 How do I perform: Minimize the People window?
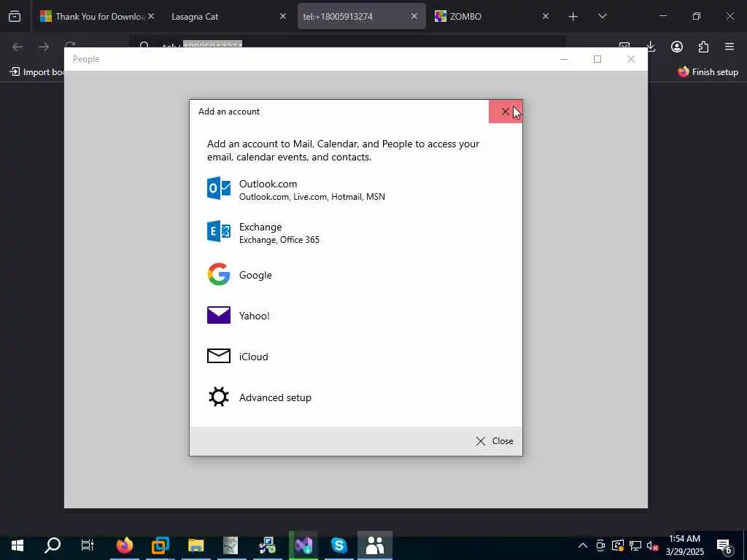coord(564,59)
